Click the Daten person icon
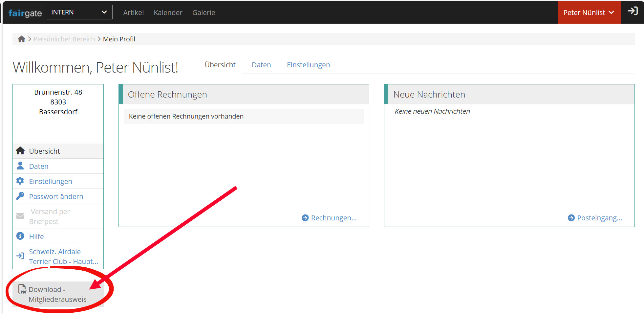 point(20,166)
